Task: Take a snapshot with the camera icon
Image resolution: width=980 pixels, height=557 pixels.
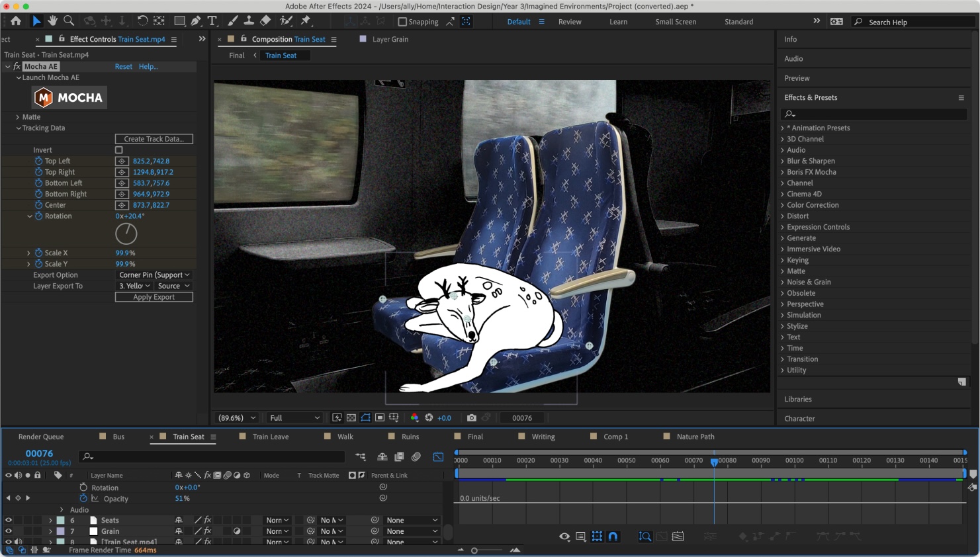Action: pyautogui.click(x=471, y=417)
